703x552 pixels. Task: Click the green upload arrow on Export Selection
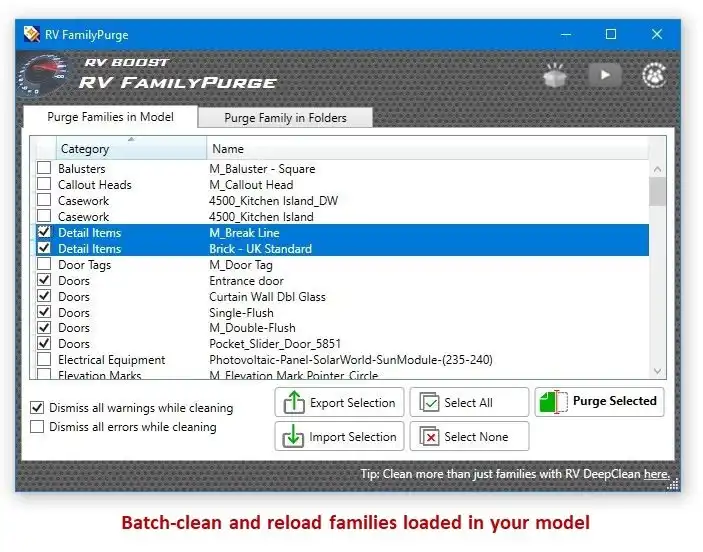pos(294,402)
